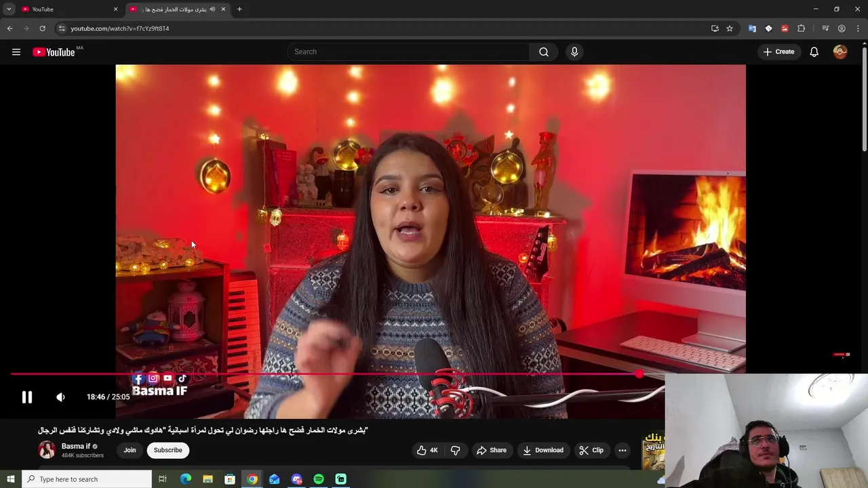Switch to the first YouTube tab

[70, 9]
